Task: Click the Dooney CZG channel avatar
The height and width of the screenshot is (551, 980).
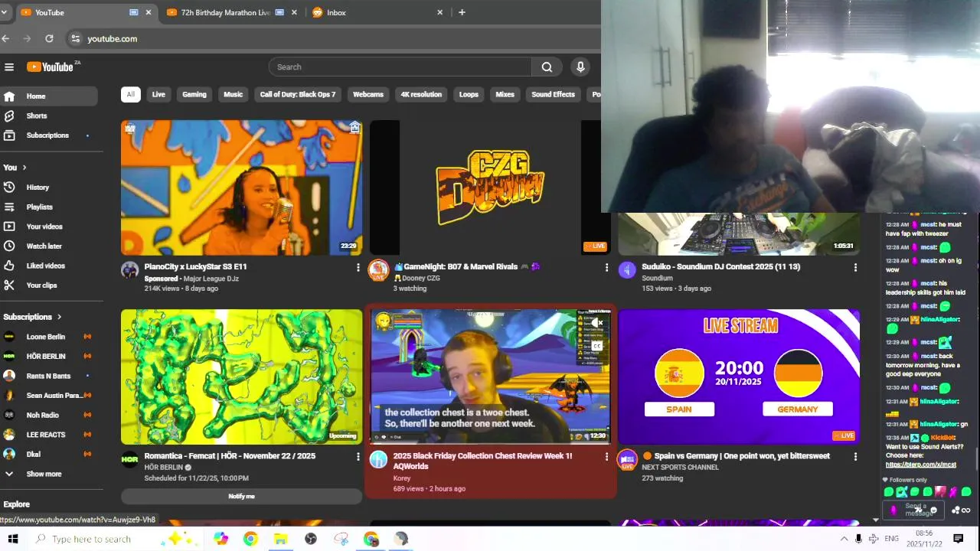Action: 378,270
